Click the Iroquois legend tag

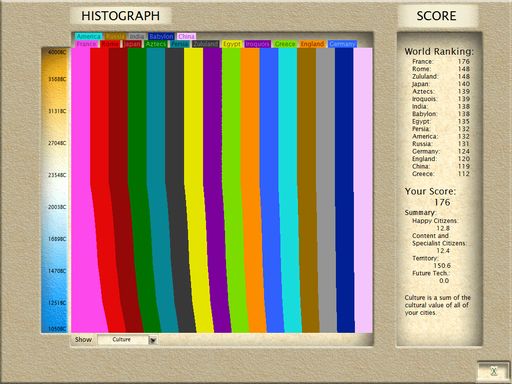pos(257,44)
